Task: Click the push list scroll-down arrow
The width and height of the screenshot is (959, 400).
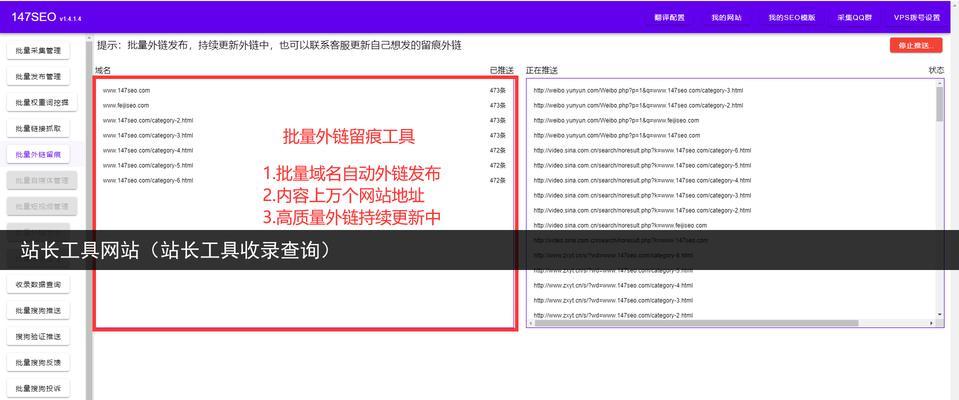Action: click(x=939, y=316)
